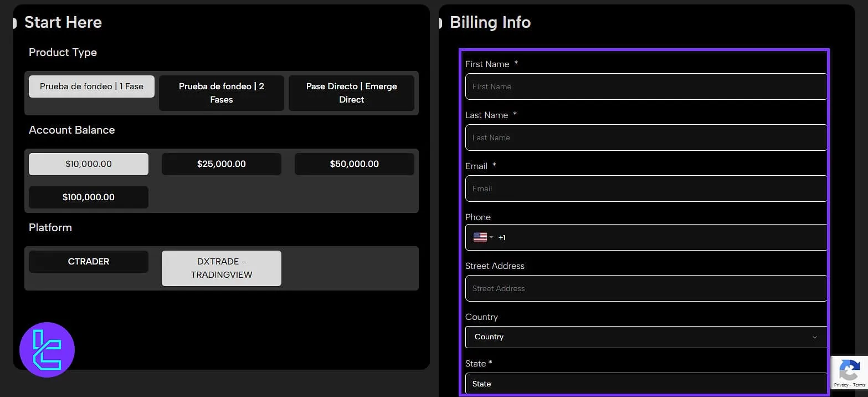868x397 pixels.
Task: Click the US flag icon in Phone field
Action: pos(480,237)
